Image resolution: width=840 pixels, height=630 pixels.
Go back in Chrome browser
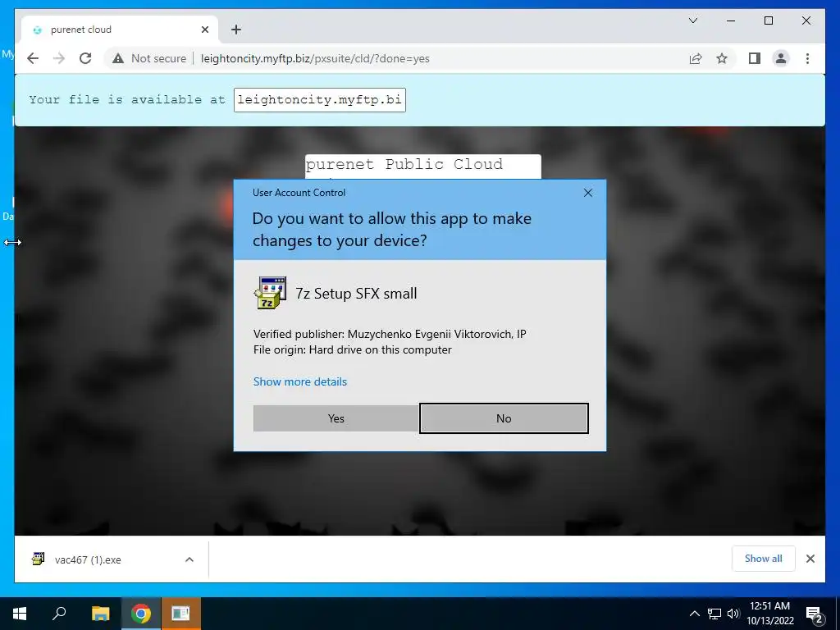tap(33, 58)
